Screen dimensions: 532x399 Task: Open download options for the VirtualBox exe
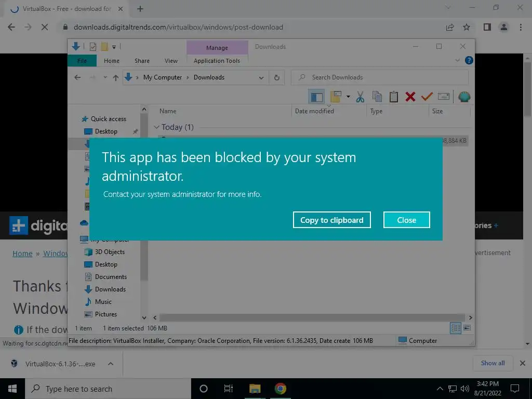111,364
